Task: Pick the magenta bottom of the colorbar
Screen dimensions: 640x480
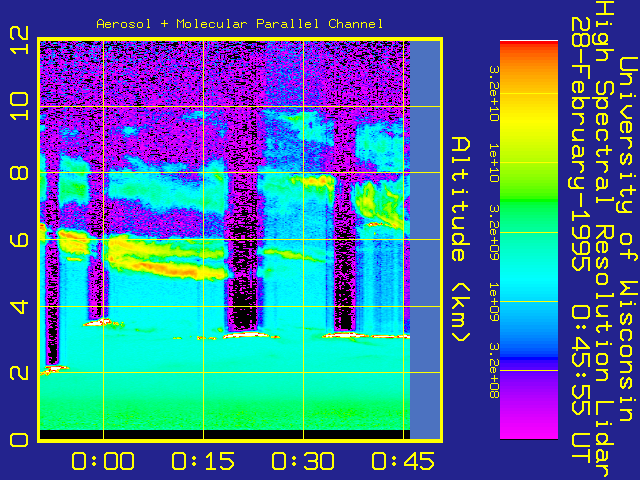Action: [x=529, y=429]
